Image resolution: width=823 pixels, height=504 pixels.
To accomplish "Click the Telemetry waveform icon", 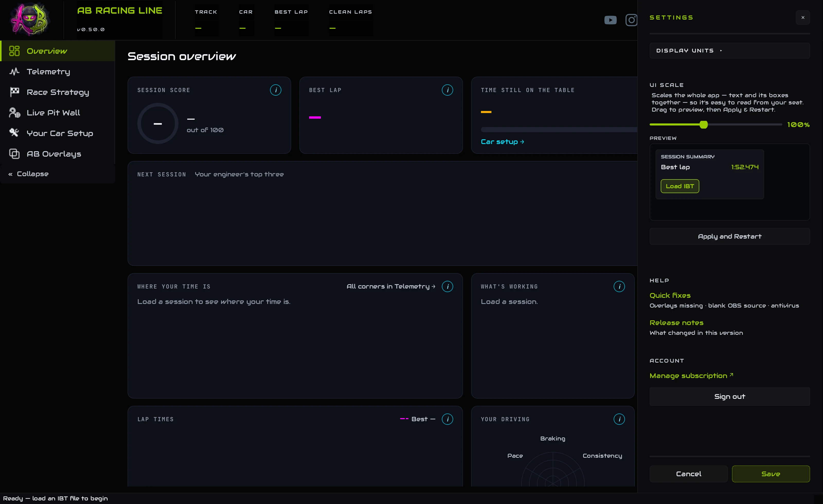I will pyautogui.click(x=14, y=71).
